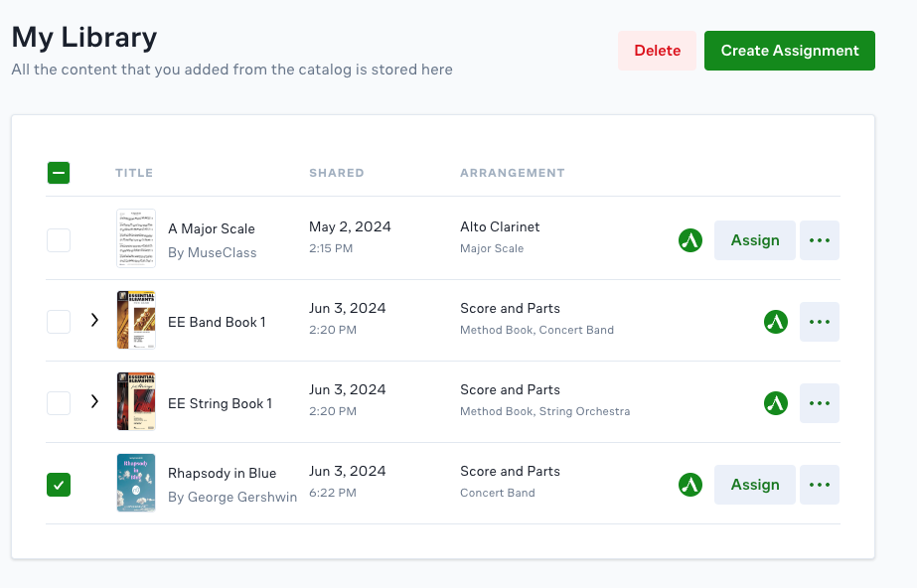This screenshot has width=917, height=588.
Task: Check the A Major Scale row checkbox
Action: click(58, 239)
